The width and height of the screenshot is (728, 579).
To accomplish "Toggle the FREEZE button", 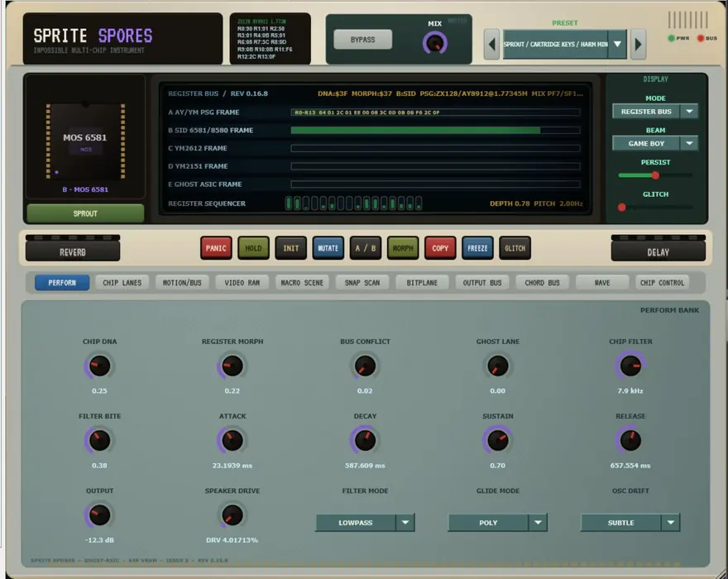I will pos(477,248).
